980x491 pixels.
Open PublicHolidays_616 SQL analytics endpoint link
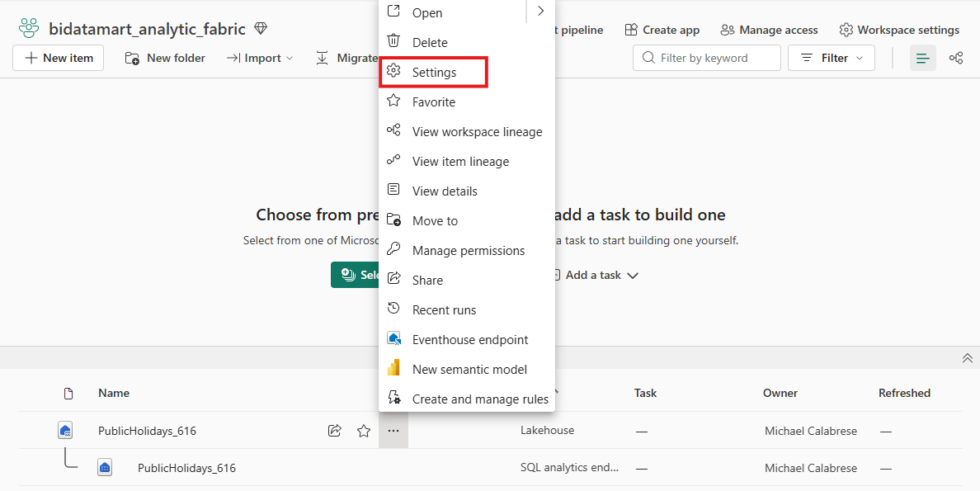pos(187,469)
